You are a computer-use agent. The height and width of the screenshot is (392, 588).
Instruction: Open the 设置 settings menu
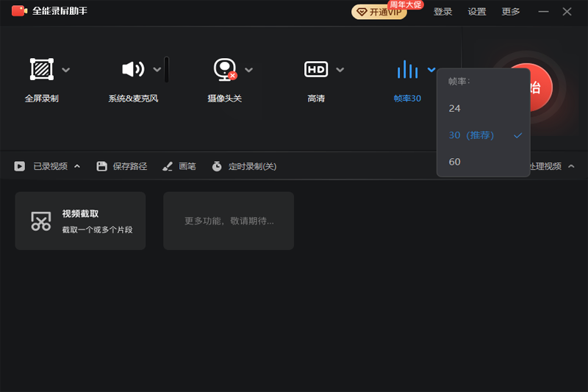477,12
